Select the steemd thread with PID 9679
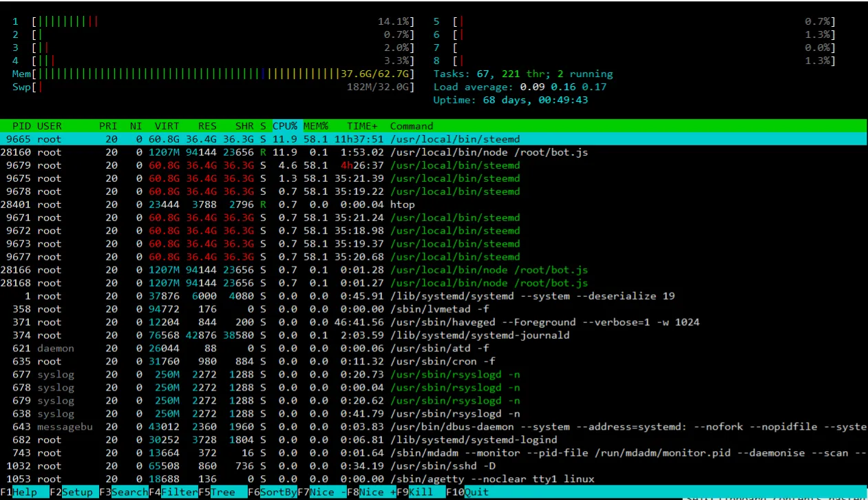The image size is (868, 500). [434, 165]
